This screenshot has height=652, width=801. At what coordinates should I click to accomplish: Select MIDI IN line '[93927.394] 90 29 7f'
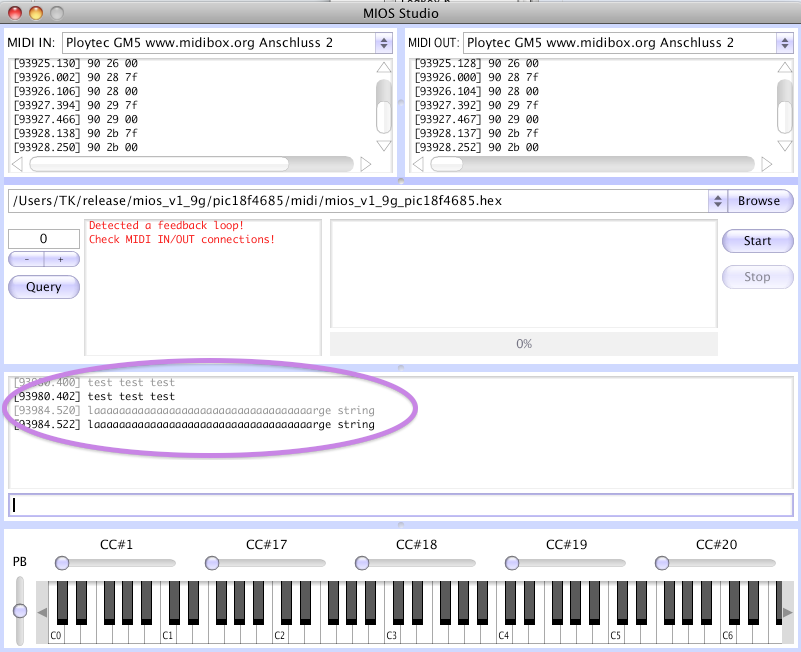tap(76, 105)
